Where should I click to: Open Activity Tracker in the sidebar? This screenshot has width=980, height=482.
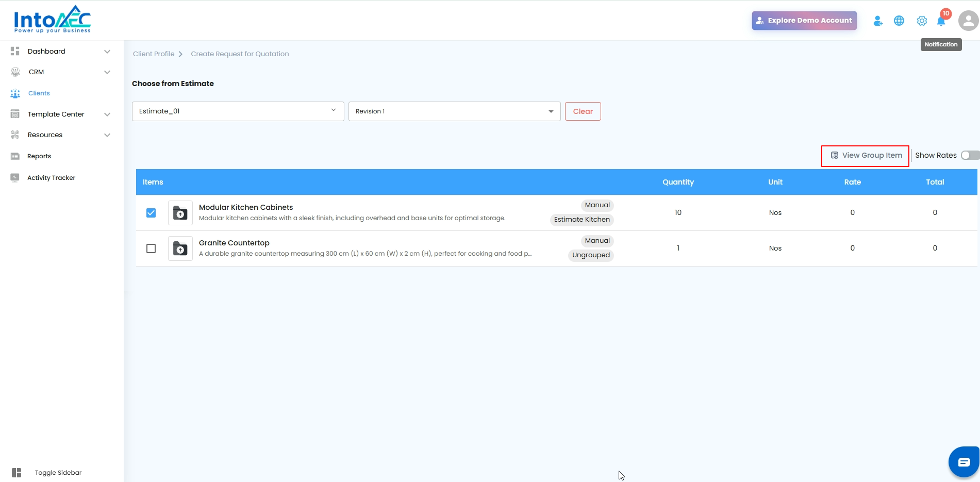[x=52, y=178]
